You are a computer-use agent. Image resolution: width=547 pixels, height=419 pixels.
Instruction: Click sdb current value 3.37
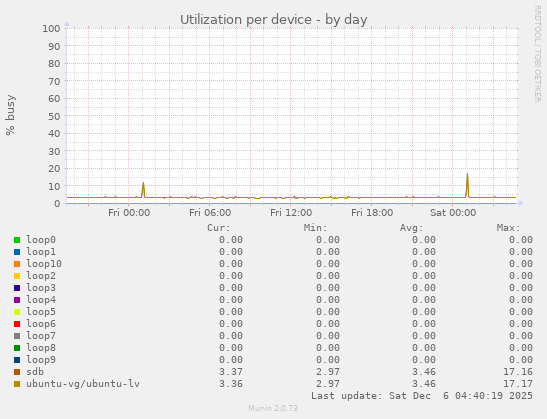point(231,372)
